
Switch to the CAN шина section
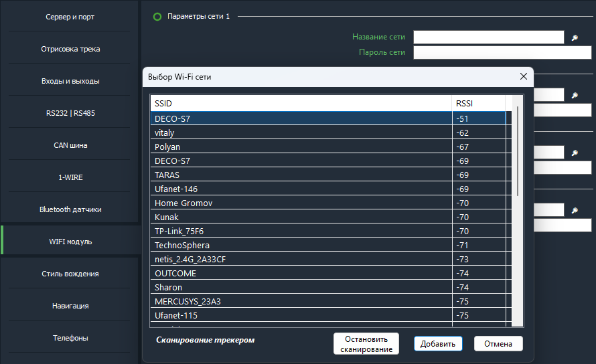(x=70, y=145)
